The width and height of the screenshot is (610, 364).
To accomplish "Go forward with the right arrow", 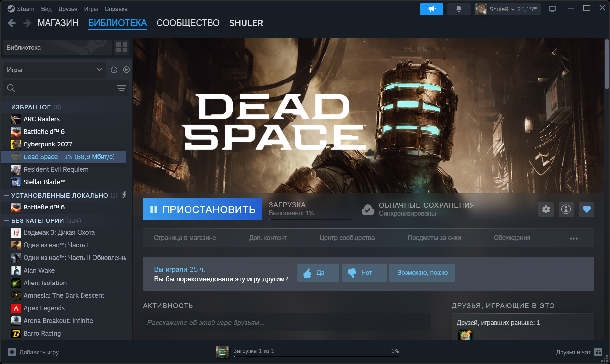I will tap(27, 23).
